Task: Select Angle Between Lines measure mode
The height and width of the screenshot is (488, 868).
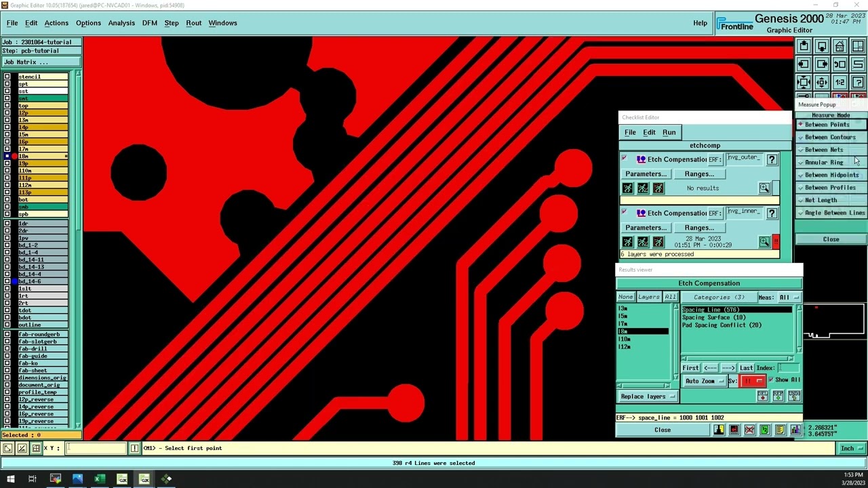Action: point(831,213)
